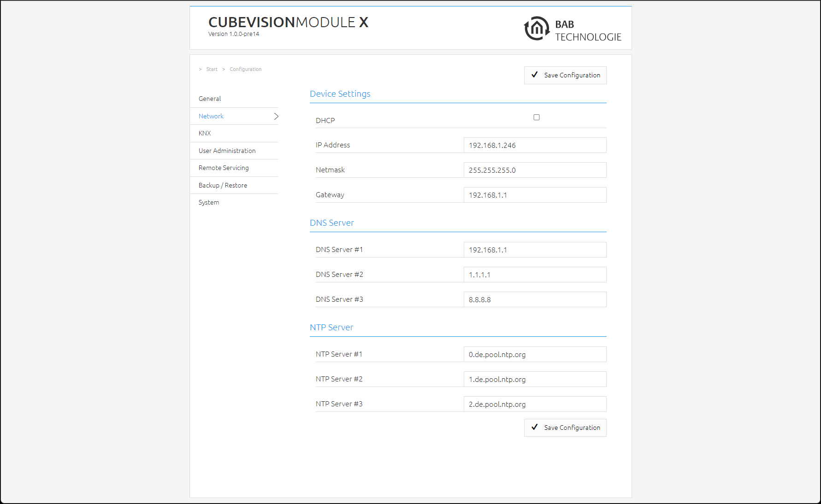Click the bottom Save Configuration button label
This screenshot has height=504, width=821.
click(572, 428)
